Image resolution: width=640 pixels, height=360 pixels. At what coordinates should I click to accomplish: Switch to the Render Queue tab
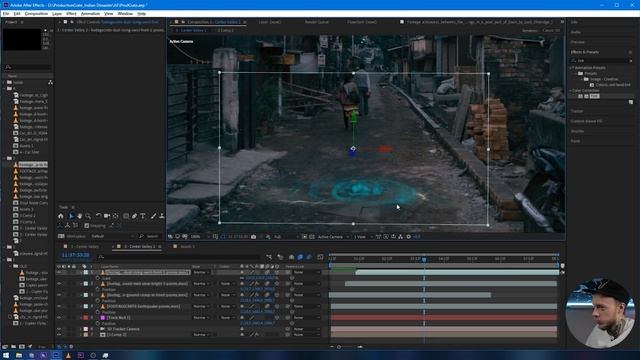pyautogui.click(x=317, y=22)
